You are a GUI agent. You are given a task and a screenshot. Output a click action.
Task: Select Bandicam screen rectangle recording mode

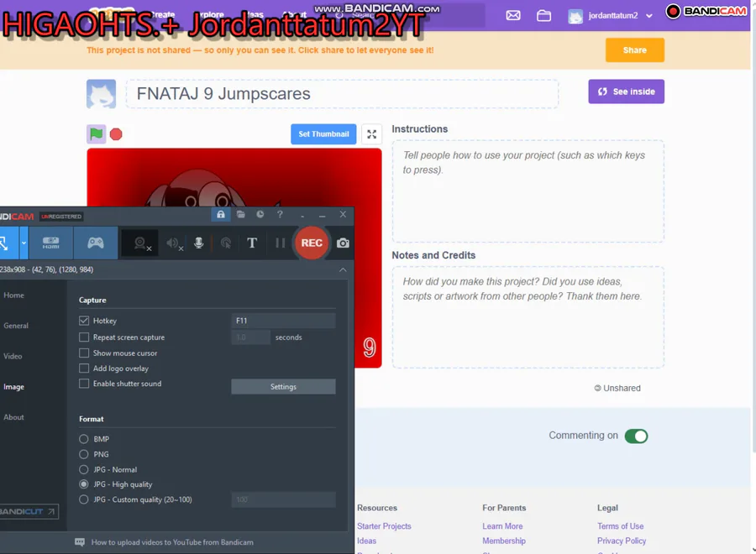click(x=8, y=243)
